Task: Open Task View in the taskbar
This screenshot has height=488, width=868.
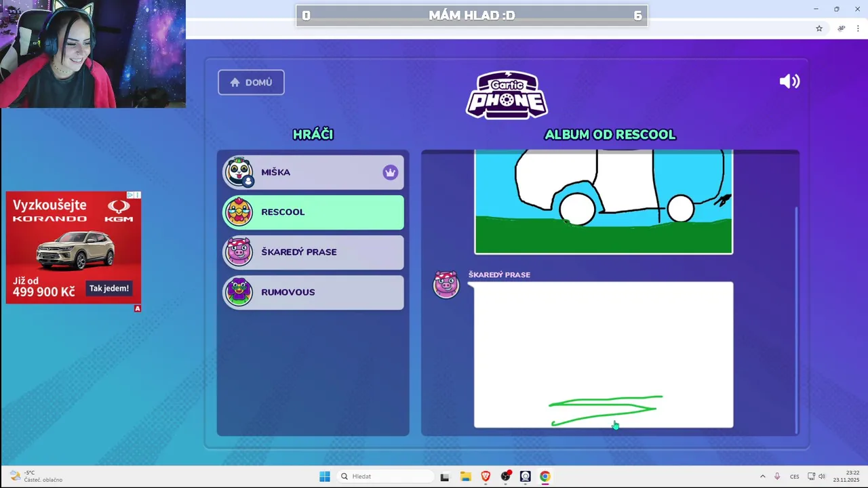Action: coord(445,476)
